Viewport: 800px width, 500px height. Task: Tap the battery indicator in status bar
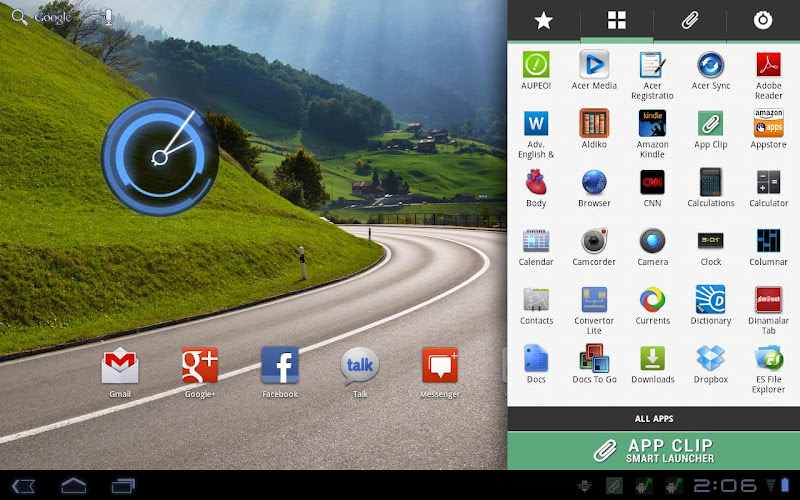[785, 485]
